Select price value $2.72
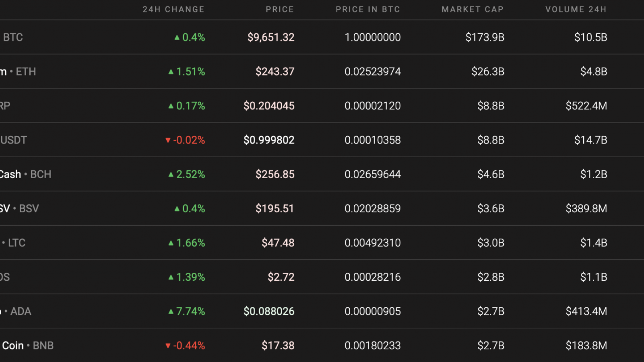Image resolution: width=644 pixels, height=362 pixels. tap(281, 277)
